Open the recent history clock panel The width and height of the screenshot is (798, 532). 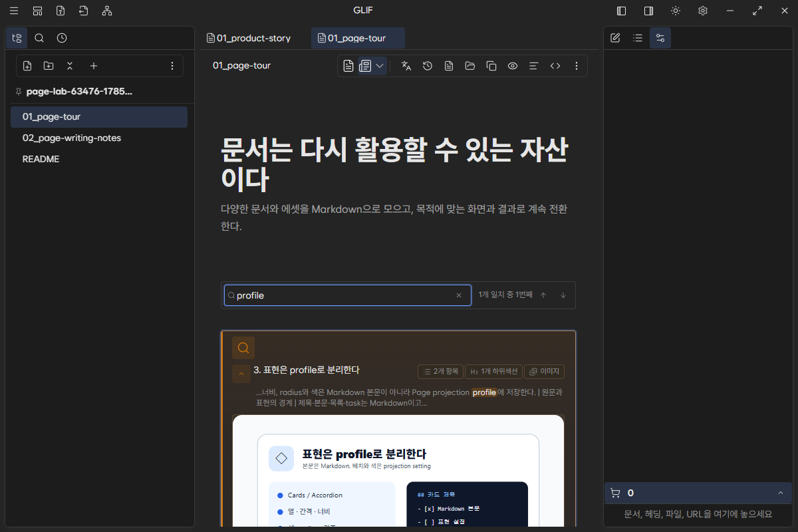62,38
